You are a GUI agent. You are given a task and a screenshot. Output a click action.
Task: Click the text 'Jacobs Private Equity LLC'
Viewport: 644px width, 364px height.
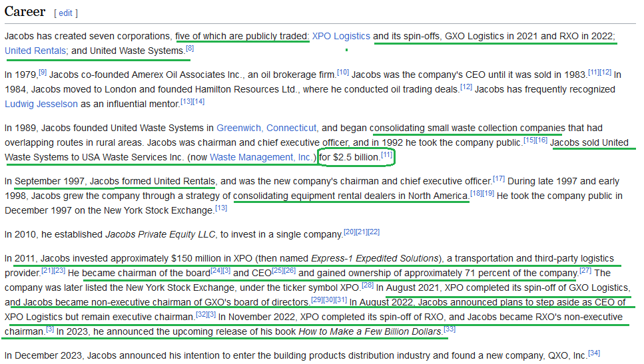tap(161, 234)
